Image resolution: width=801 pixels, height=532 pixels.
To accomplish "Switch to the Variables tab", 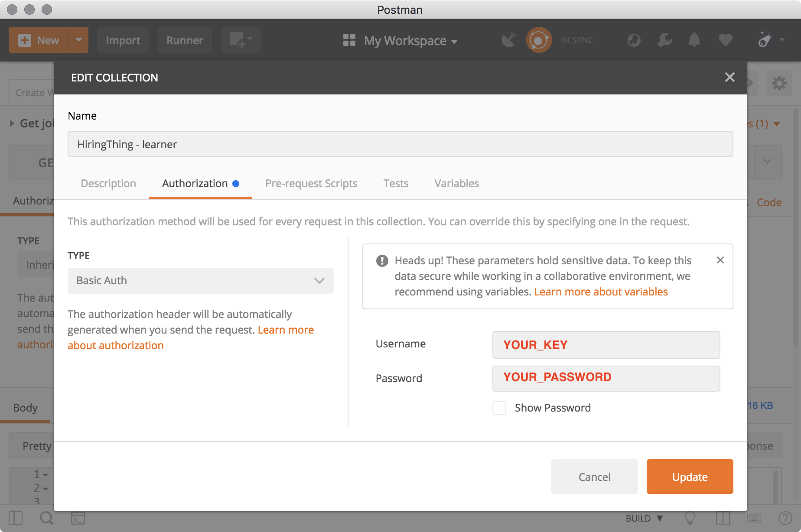I will (456, 184).
